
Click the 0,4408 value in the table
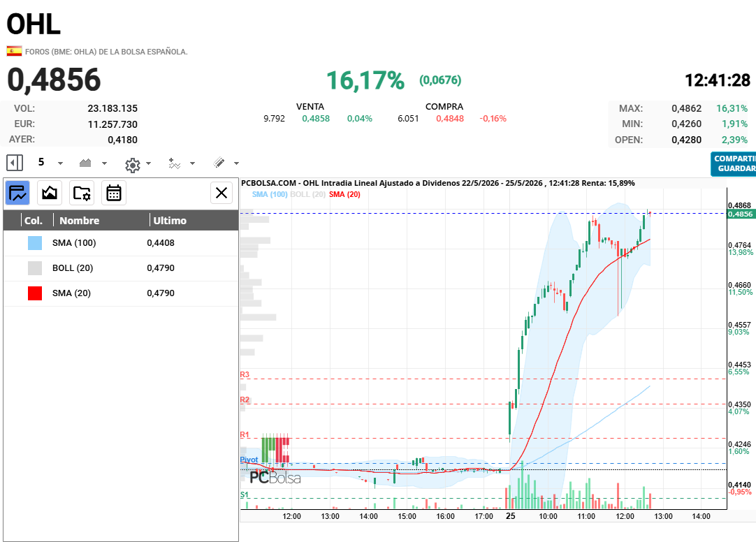pos(161,243)
